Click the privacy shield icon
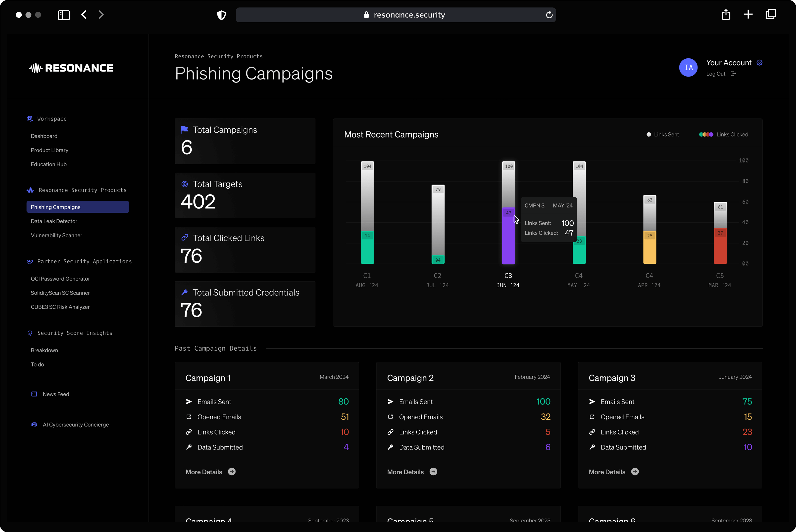 pyautogui.click(x=221, y=15)
